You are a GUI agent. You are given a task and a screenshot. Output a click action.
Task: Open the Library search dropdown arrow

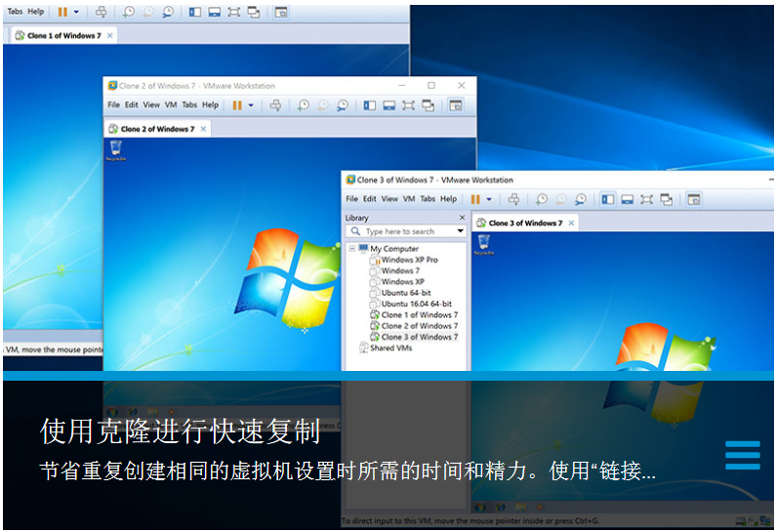[461, 231]
